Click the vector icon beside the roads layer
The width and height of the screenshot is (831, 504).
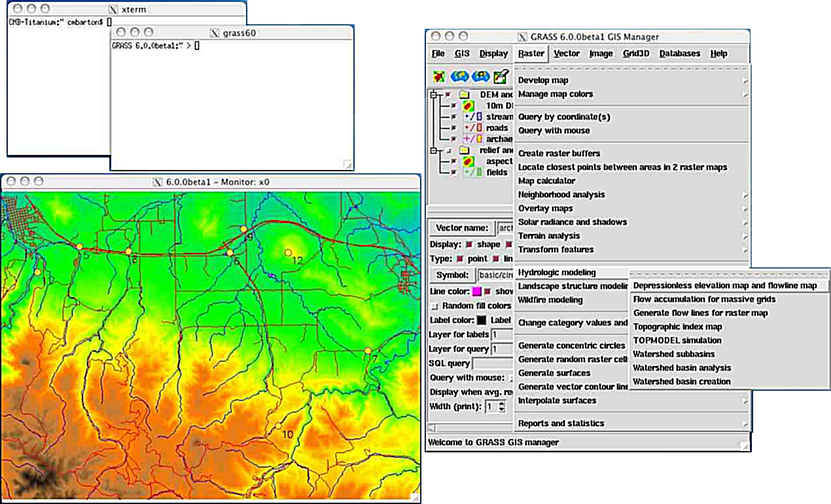[472, 128]
